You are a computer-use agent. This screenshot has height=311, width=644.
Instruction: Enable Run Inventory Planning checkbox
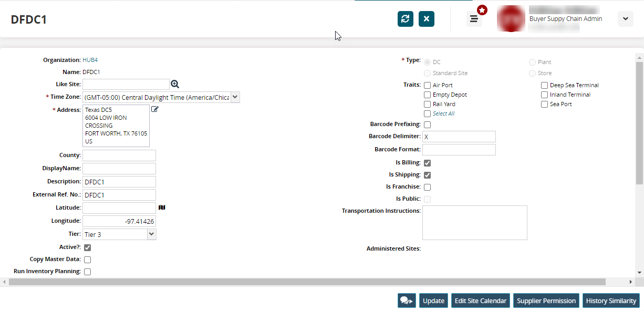pyautogui.click(x=88, y=272)
